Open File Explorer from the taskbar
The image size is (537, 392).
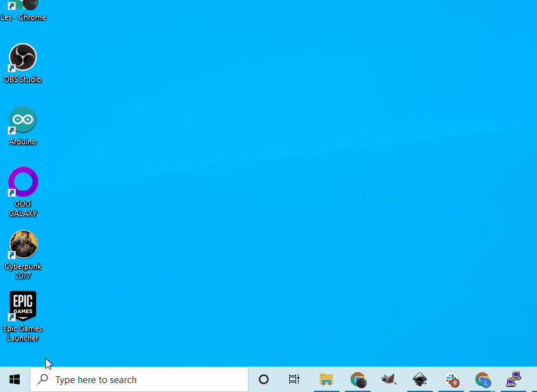click(x=326, y=380)
